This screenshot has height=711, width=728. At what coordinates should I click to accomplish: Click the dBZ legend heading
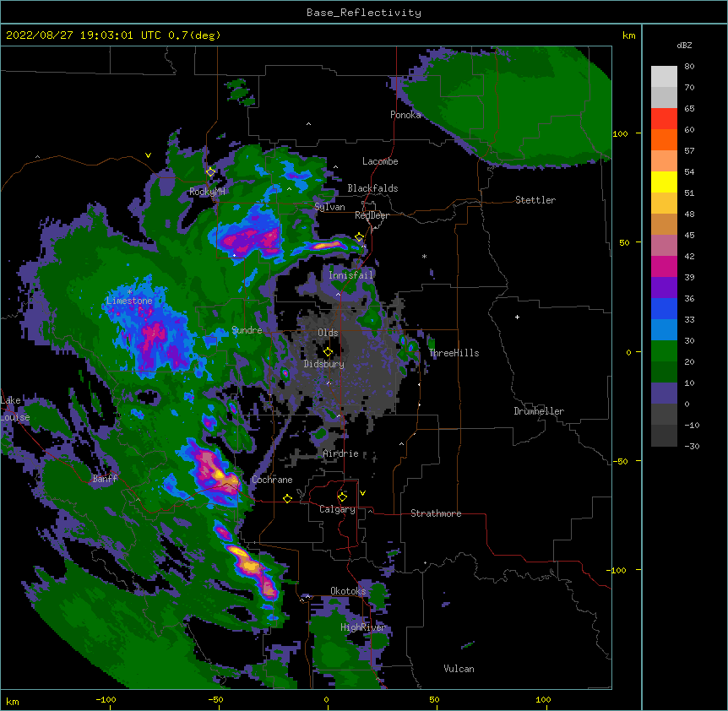point(684,45)
